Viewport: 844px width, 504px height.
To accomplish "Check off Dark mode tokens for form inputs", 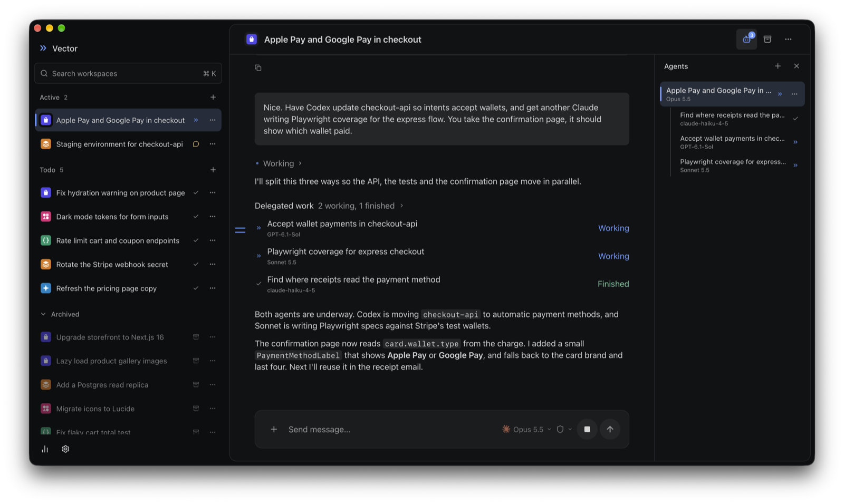I will tap(196, 216).
